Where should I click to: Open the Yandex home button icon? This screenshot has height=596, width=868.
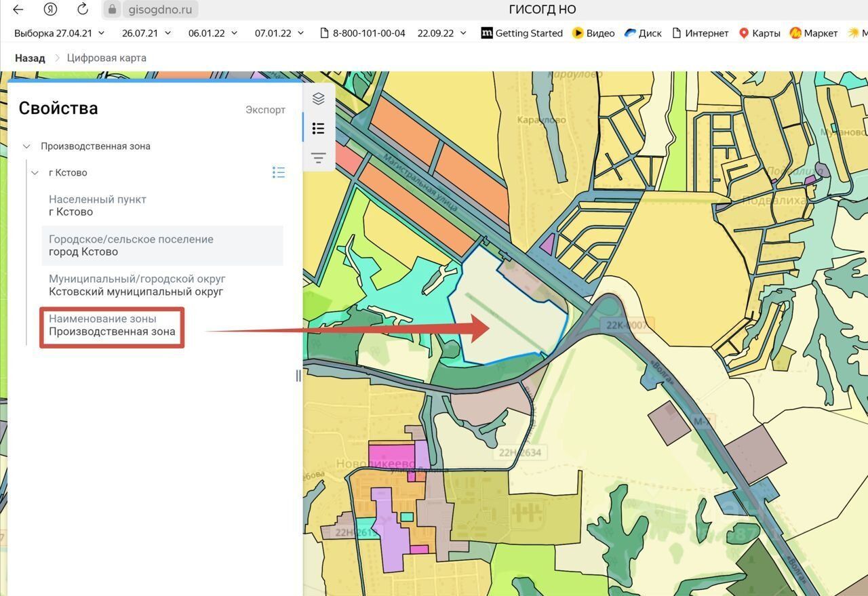click(50, 9)
